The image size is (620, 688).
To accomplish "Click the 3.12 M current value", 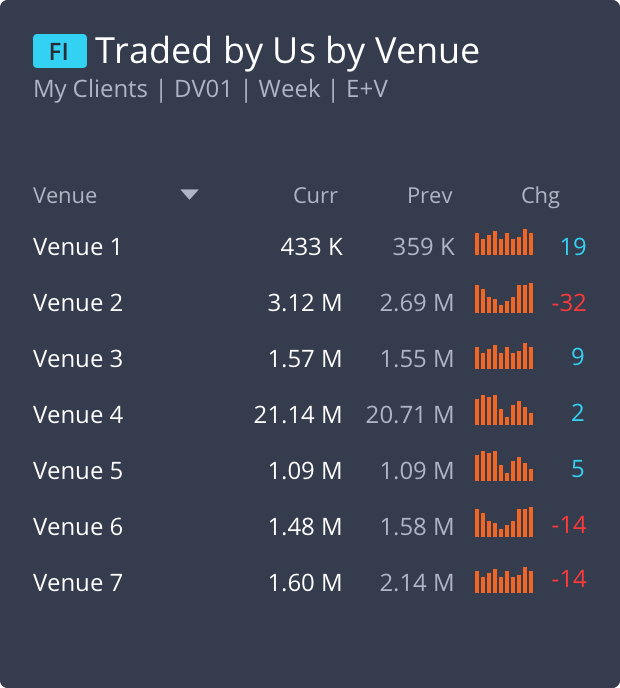I will tap(305, 303).
